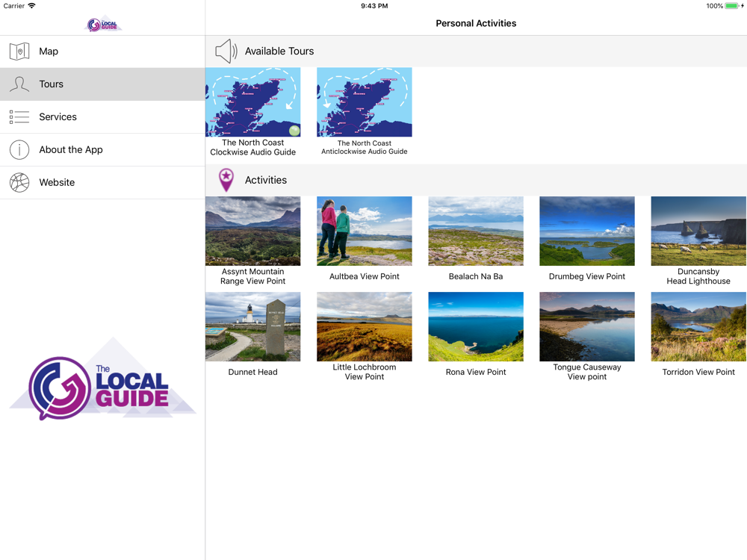747x560 pixels.
Task: Click the 'Aultbea View Point' caption
Action: point(365,276)
